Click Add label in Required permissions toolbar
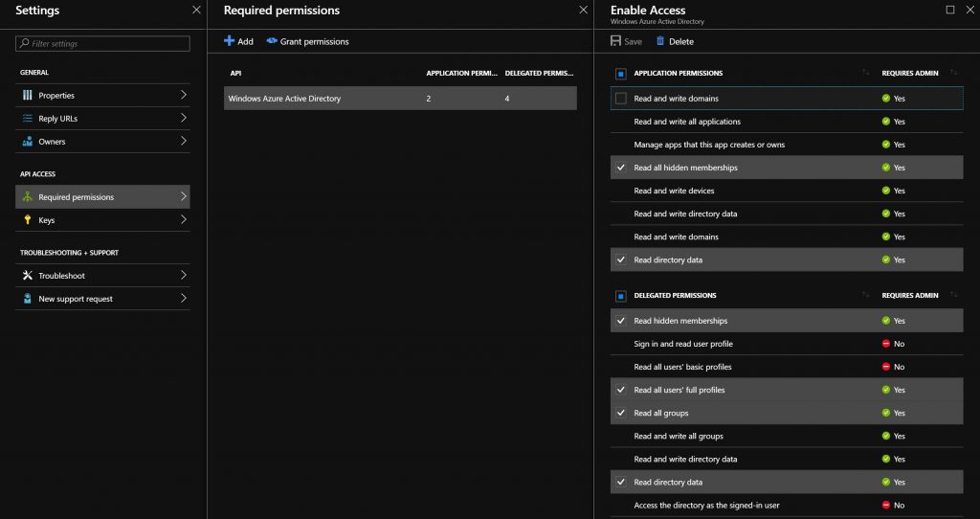 pos(246,41)
